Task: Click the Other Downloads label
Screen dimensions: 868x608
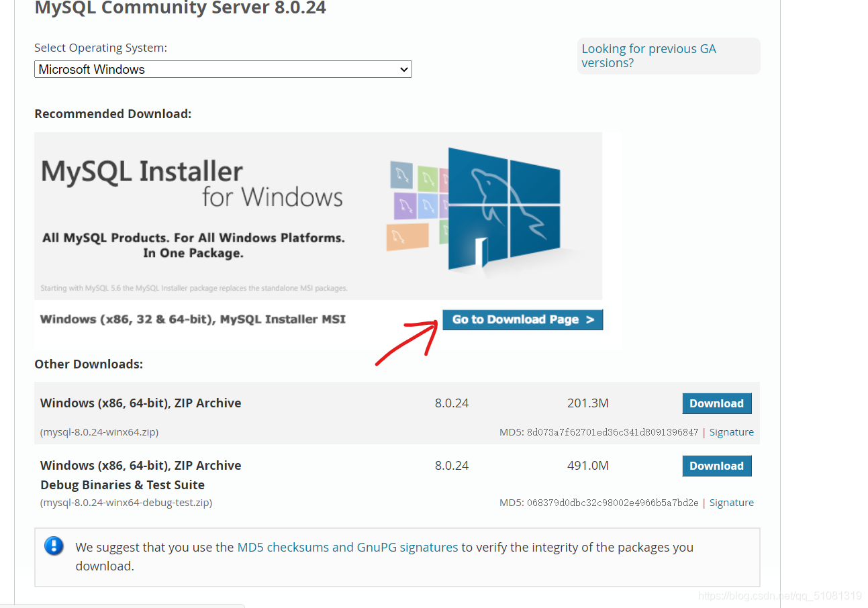Action: [x=89, y=364]
